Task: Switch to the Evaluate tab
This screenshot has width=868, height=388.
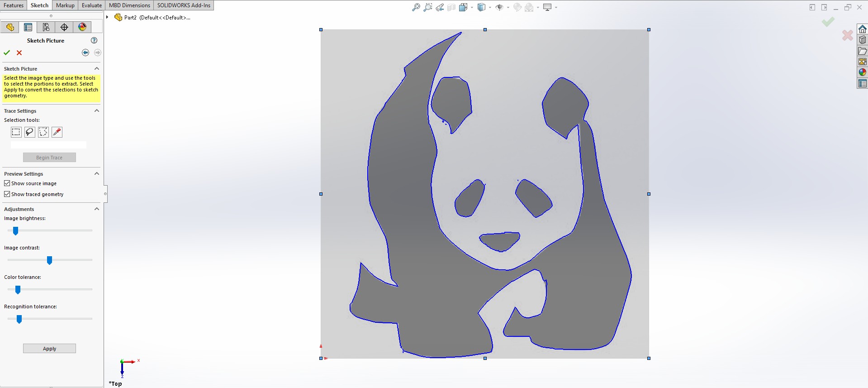Action: tap(91, 5)
